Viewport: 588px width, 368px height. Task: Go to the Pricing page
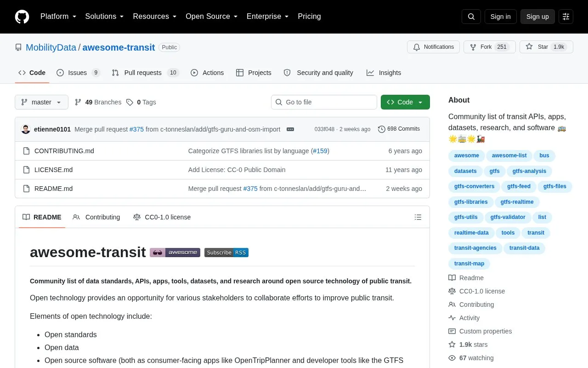tap(309, 17)
